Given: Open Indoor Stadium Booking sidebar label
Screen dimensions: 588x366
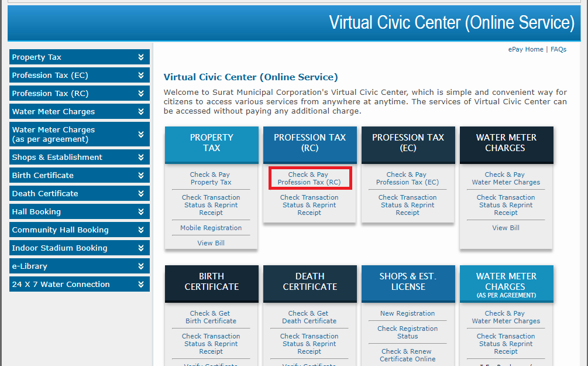Looking at the screenshot, I should coord(60,248).
